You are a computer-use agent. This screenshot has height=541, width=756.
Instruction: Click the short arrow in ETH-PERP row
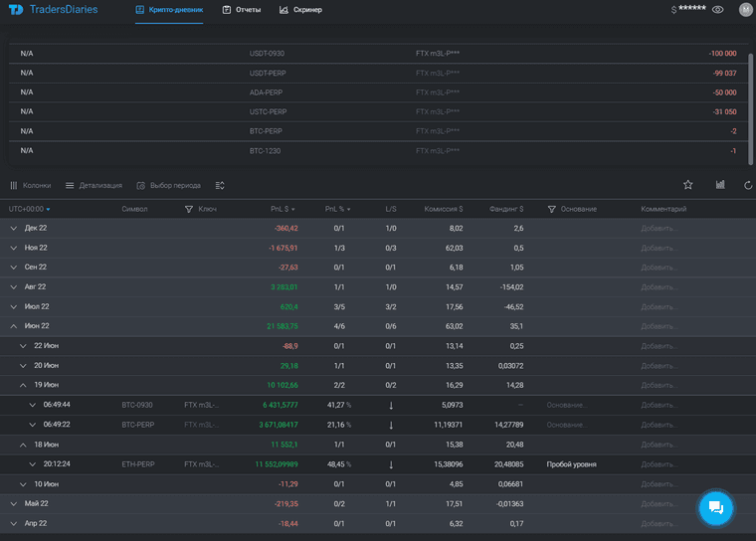pos(391,464)
